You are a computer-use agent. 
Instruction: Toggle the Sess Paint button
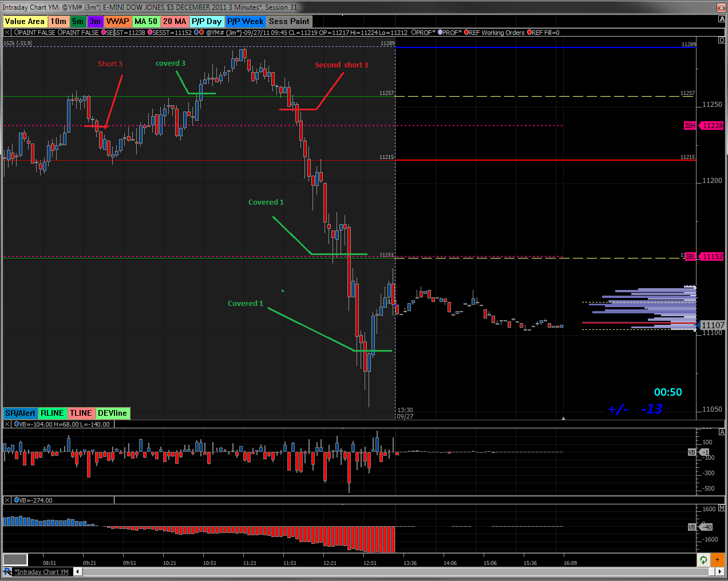point(289,21)
